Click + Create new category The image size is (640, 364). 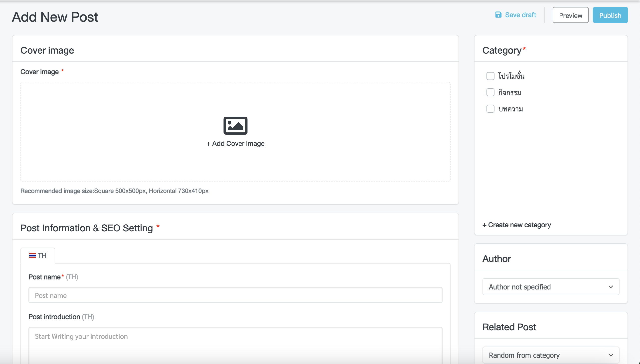tap(516, 225)
